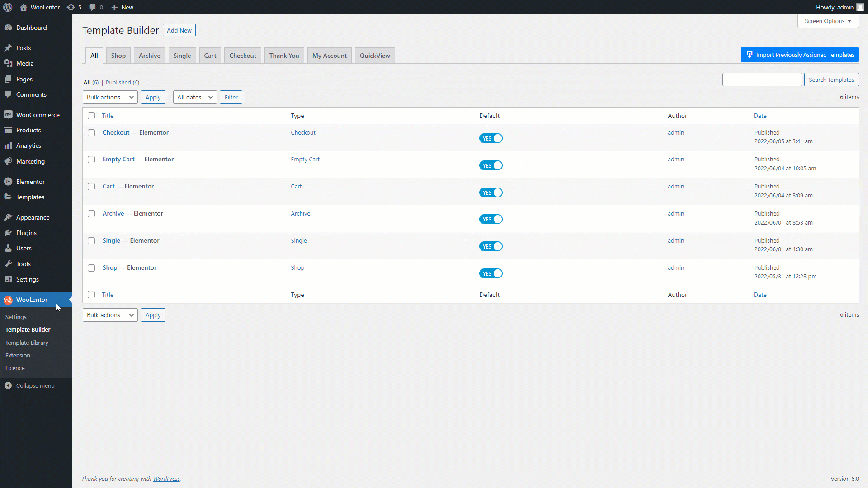Image resolution: width=868 pixels, height=488 pixels.
Task: Click the WooLentor logo icon in the sidebar
Action: tap(8, 300)
